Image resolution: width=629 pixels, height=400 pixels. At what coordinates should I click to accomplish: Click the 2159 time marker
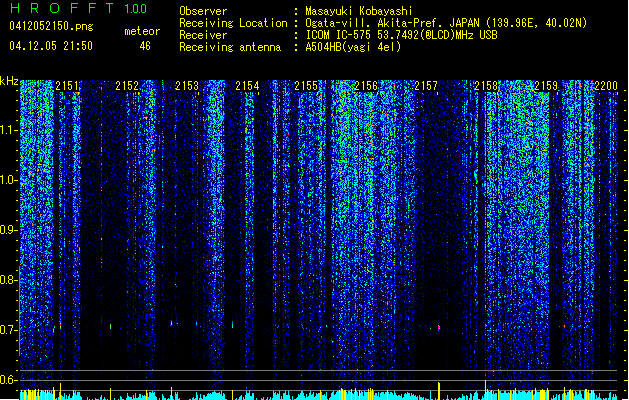coord(546,85)
